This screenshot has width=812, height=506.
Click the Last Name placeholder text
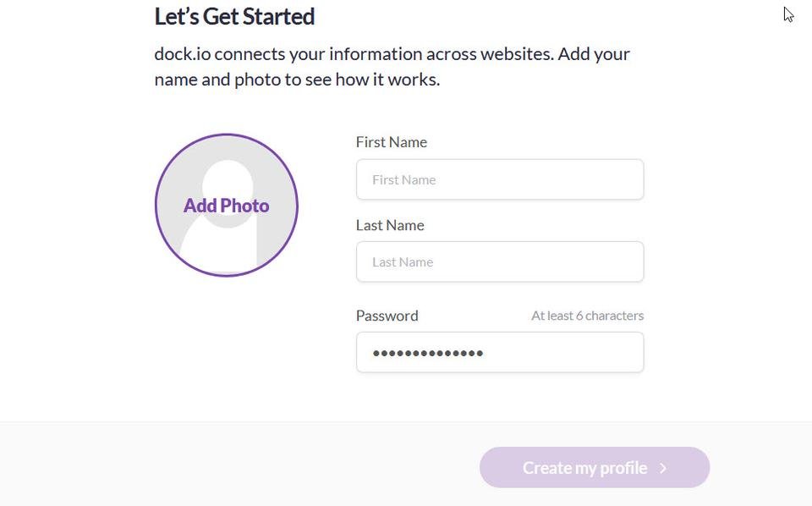(x=403, y=262)
